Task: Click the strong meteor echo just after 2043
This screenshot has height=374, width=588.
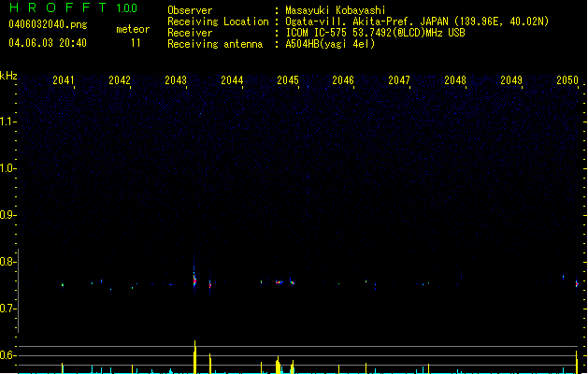Action: point(194,280)
